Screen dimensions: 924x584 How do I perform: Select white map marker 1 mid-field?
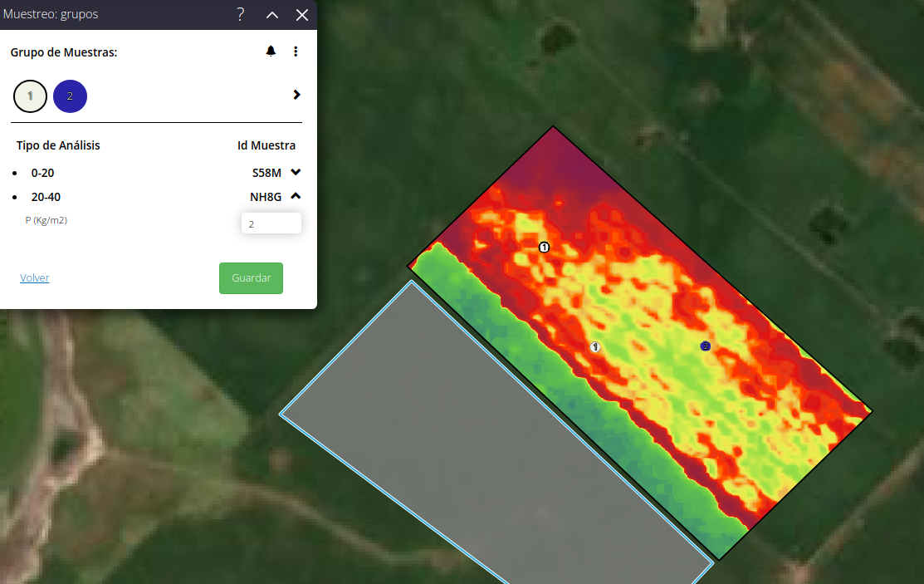595,347
